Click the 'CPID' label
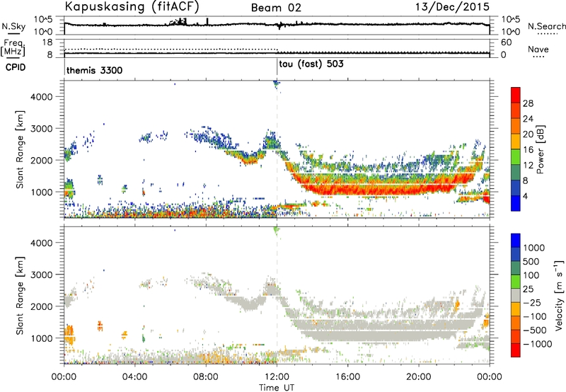 click(16, 67)
